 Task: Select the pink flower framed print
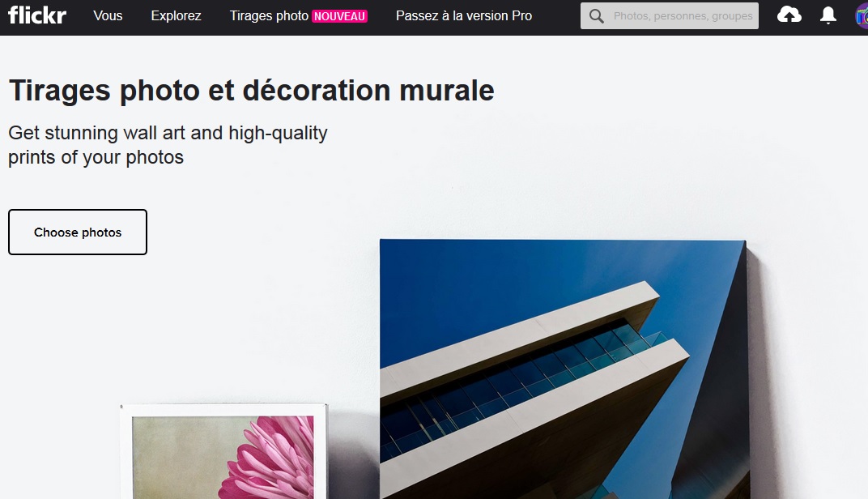tap(223, 450)
